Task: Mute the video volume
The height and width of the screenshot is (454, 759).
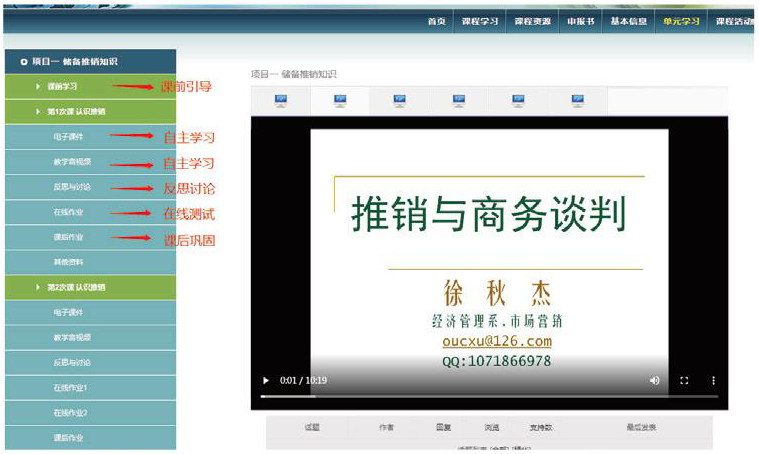Action: 654,380
